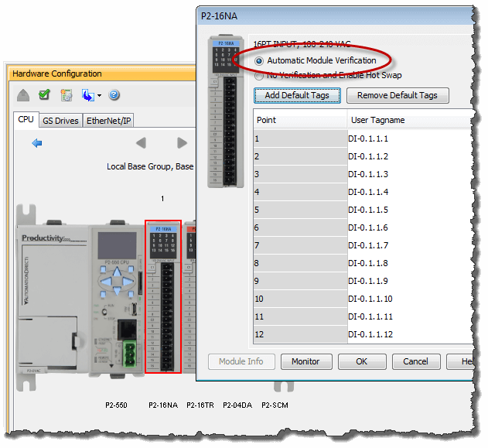Click Cancel in P2-16NA dialog
The width and height of the screenshot is (488, 448).
point(416,362)
